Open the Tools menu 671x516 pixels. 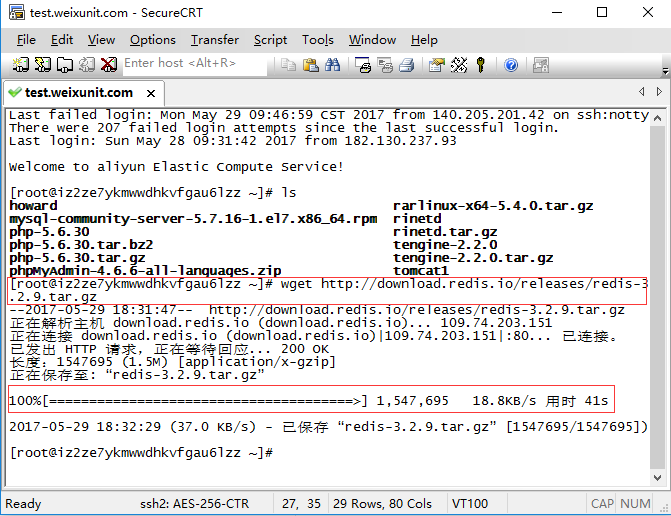tap(318, 40)
